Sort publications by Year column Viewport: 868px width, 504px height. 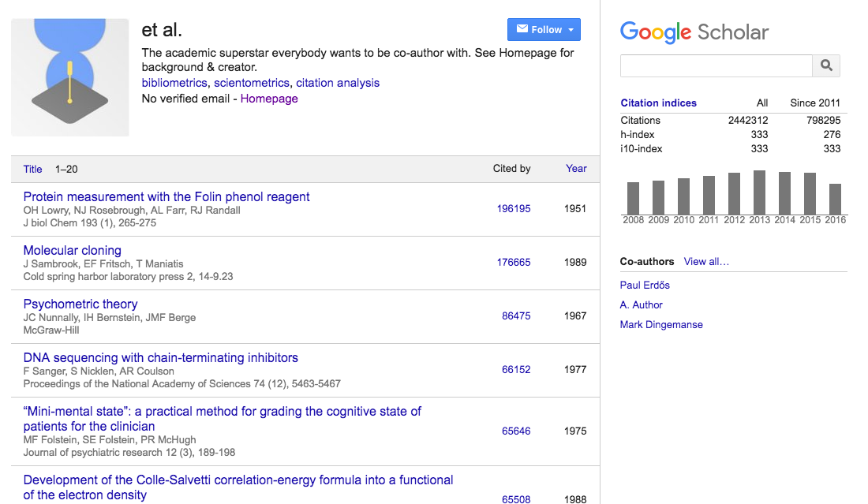click(x=576, y=168)
